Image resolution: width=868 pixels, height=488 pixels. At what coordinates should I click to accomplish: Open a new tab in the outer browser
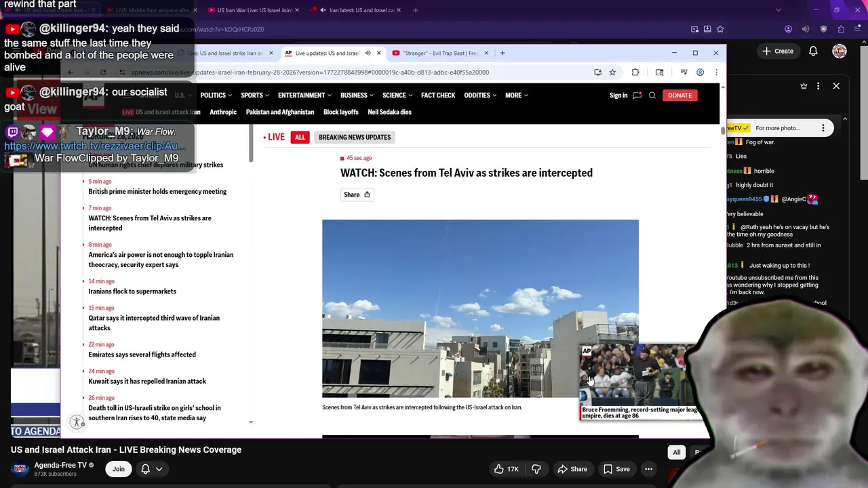click(416, 10)
